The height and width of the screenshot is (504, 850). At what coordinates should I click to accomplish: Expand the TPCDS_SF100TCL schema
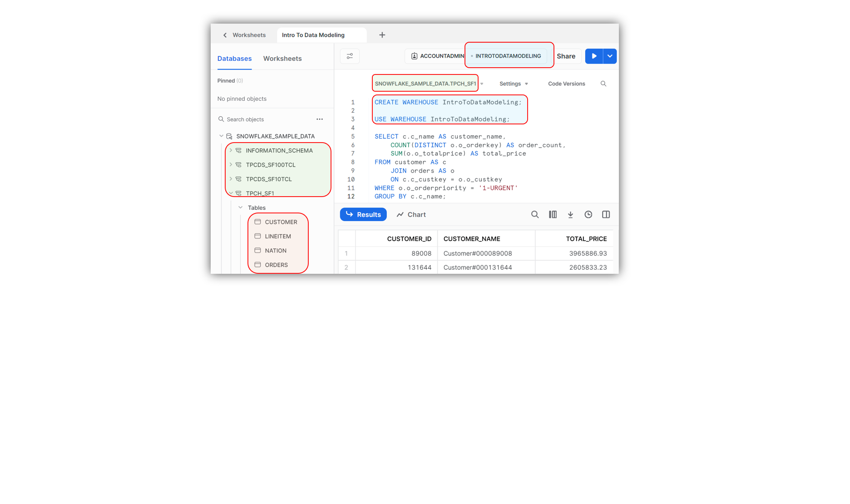231,164
